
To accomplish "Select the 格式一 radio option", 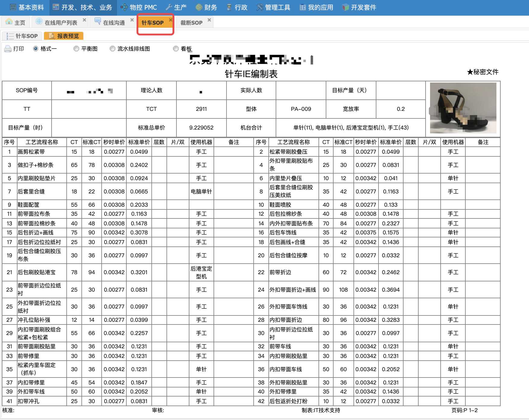I will point(36,49).
